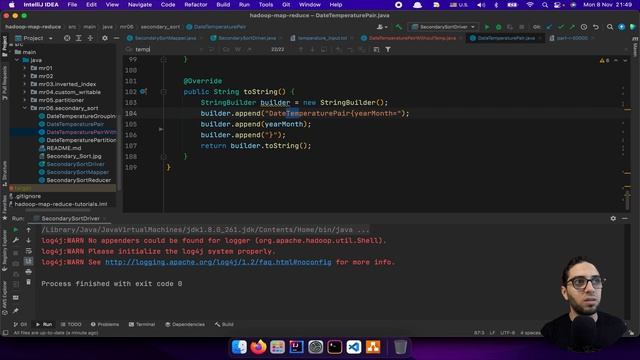Open user account dropdown in toolbar

[382, 27]
